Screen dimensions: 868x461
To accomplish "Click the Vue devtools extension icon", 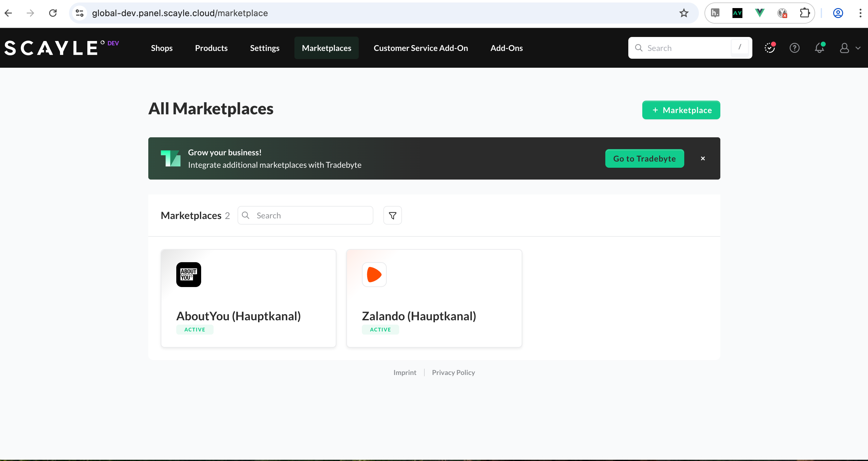I will click(759, 13).
